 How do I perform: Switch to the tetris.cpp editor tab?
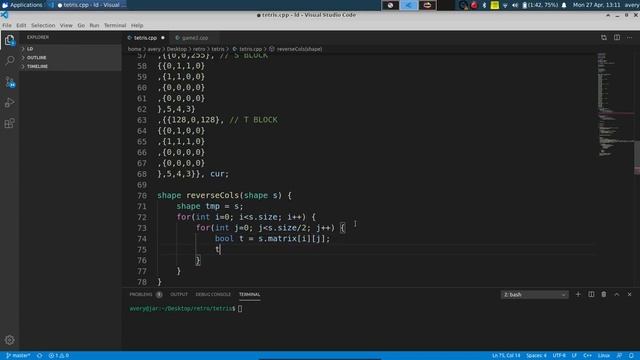point(145,38)
